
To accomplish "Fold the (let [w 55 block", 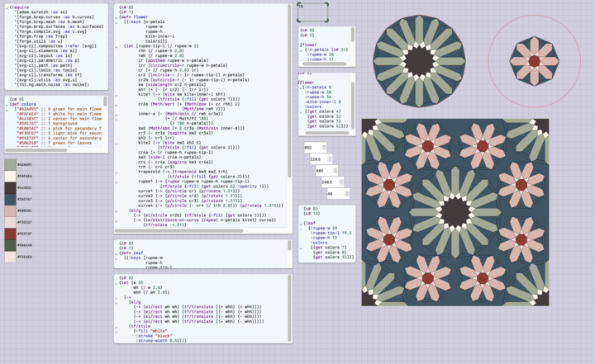I will [x=117, y=284].
